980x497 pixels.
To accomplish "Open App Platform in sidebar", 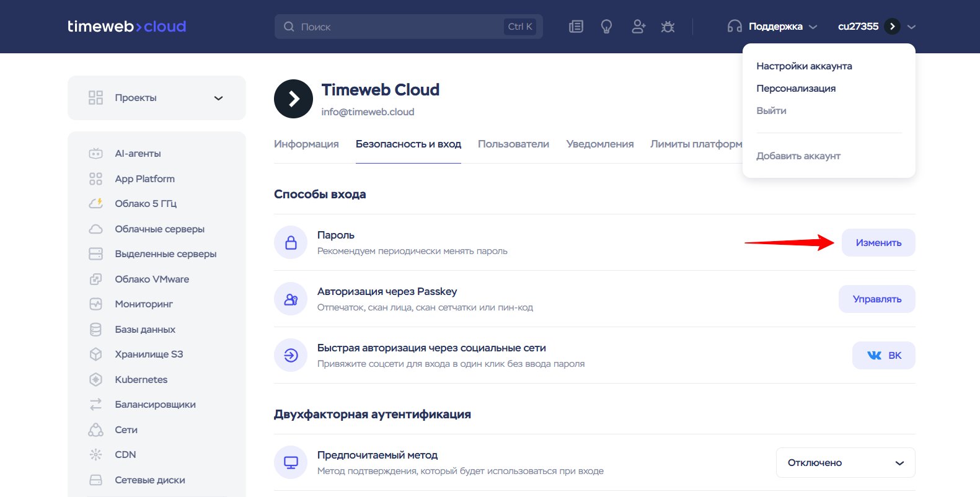I will 144,178.
